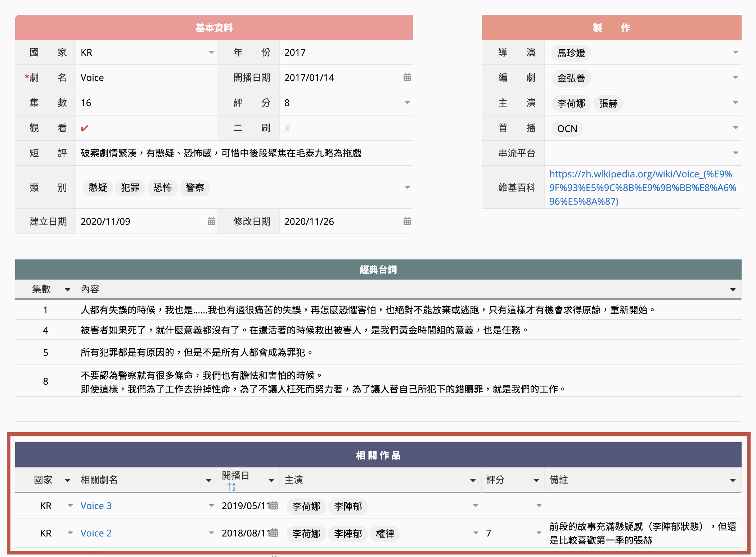Select the episode 1 quote text
This screenshot has height=557, width=756.
click(368, 310)
